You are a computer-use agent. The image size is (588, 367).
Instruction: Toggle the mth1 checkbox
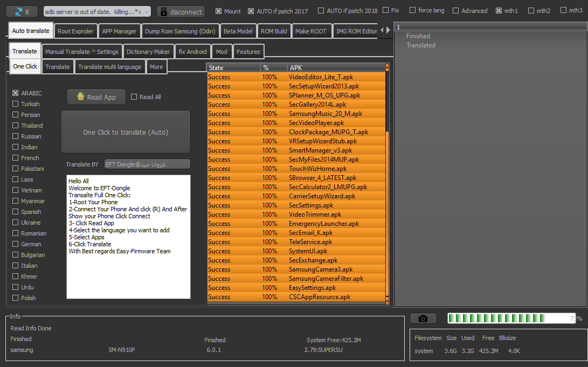[x=499, y=10]
